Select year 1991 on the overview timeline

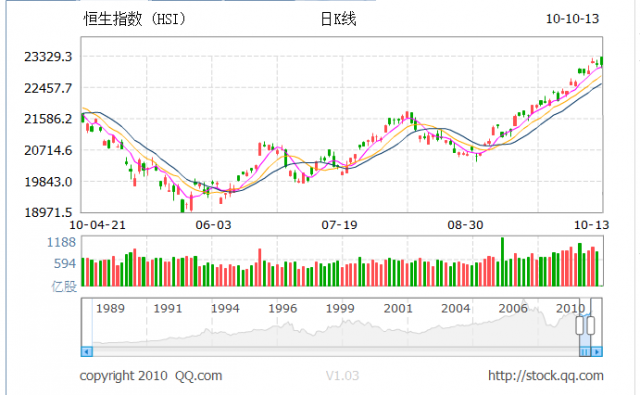pyautogui.click(x=168, y=308)
